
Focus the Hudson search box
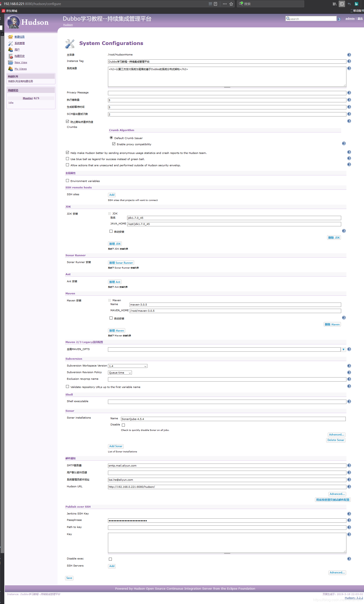311,19
